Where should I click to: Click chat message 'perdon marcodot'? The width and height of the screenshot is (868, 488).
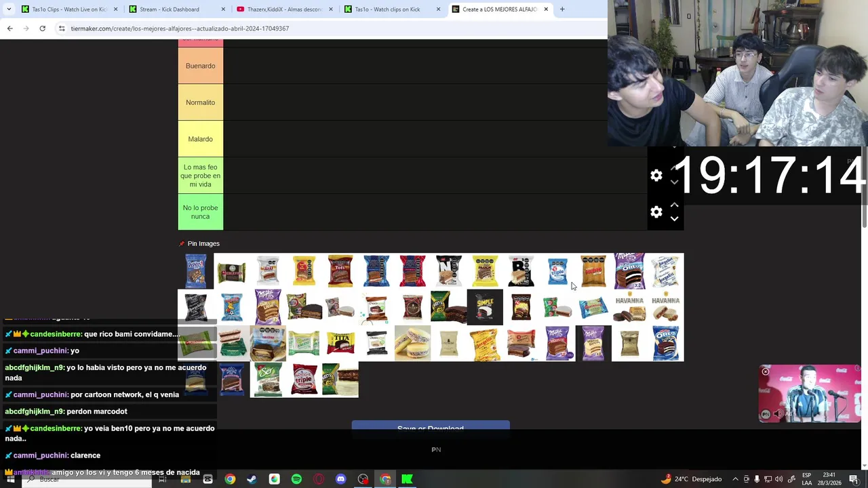click(97, 411)
